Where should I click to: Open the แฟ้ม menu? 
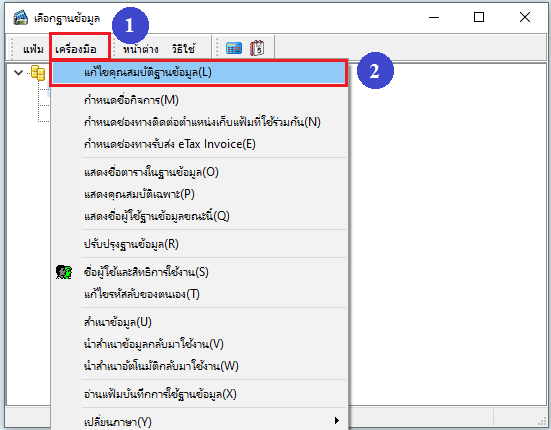[33, 49]
